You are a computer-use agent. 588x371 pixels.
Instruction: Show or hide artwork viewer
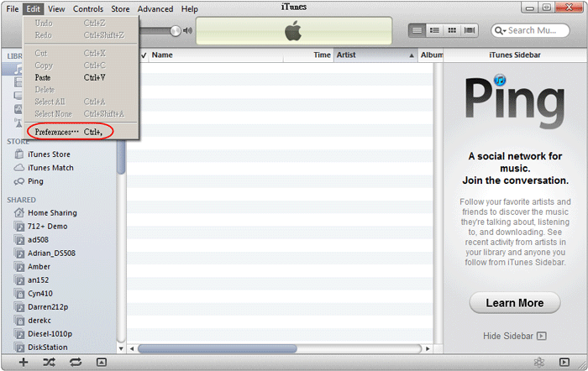click(102, 362)
